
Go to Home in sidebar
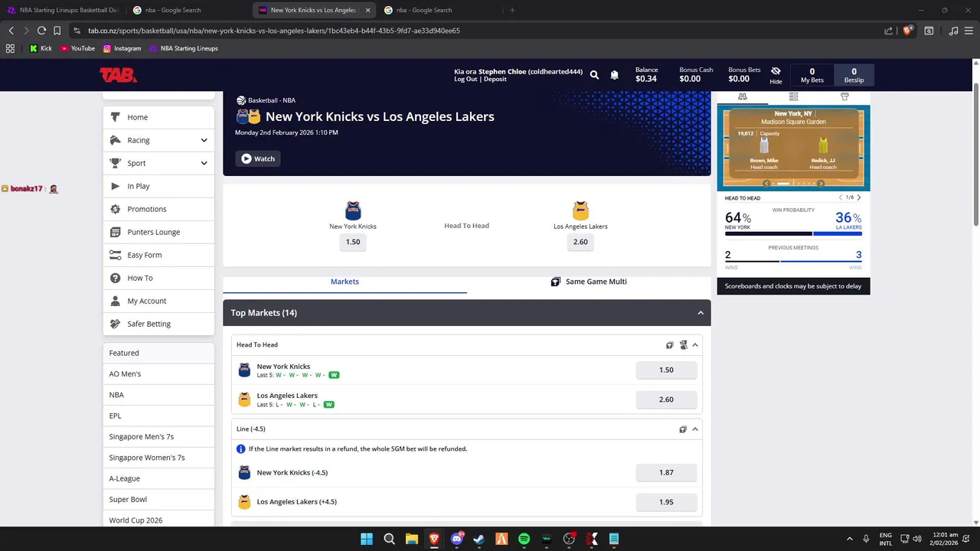(x=158, y=117)
